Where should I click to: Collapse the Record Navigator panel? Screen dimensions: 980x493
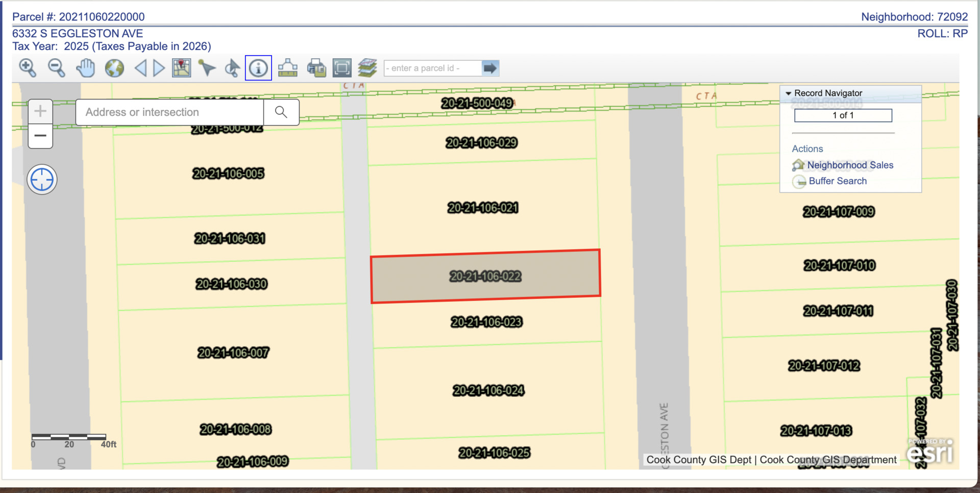click(789, 93)
